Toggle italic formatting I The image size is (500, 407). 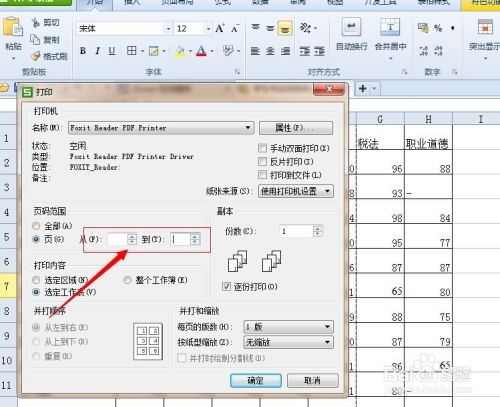(x=97, y=51)
